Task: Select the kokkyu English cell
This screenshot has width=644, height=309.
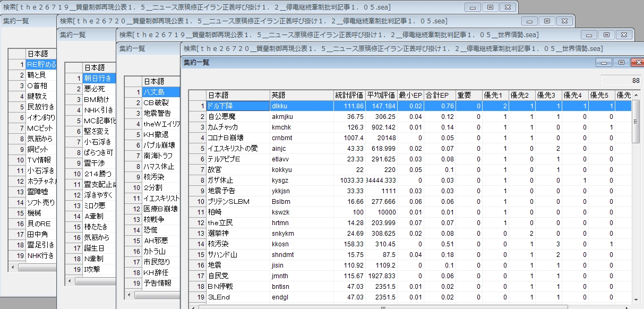Action: point(302,169)
